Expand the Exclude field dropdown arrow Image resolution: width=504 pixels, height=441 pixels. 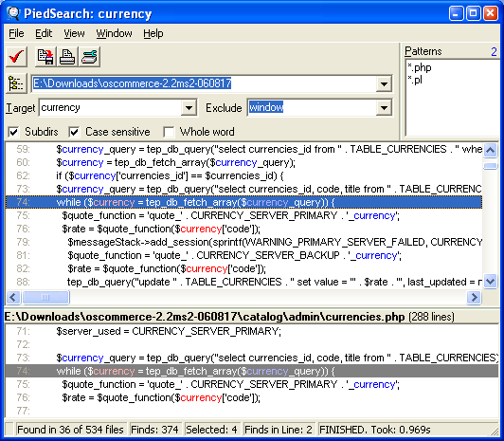384,108
